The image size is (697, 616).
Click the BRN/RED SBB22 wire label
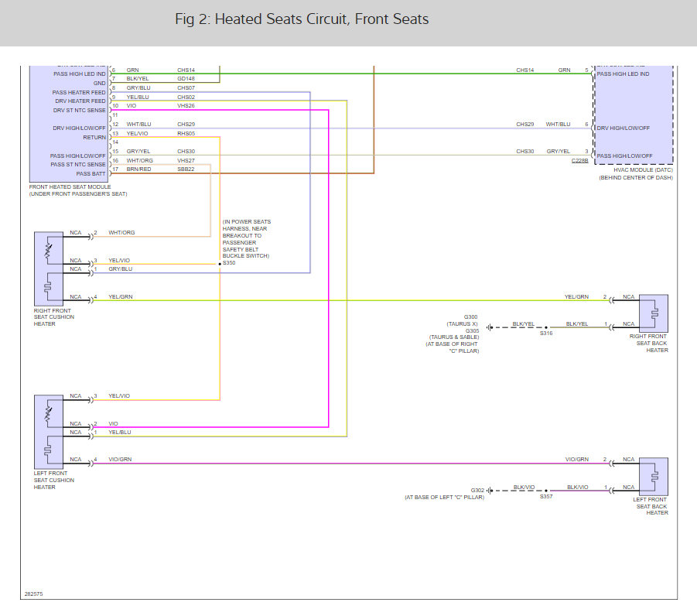pyautogui.click(x=160, y=169)
